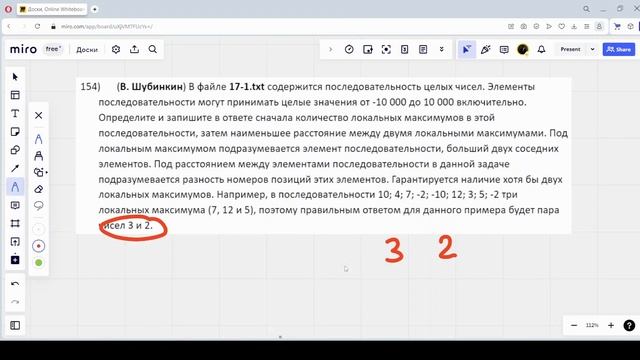640x360 pixels.
Task: Export the board using upload icon
Action: click(134, 49)
